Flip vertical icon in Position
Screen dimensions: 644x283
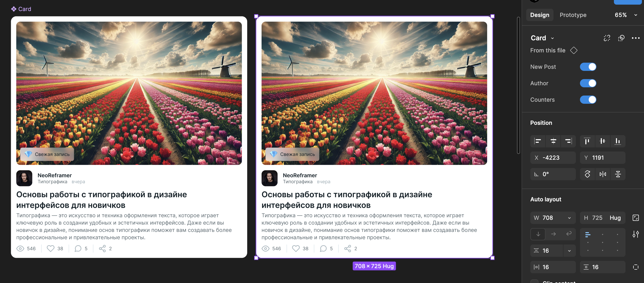618,174
